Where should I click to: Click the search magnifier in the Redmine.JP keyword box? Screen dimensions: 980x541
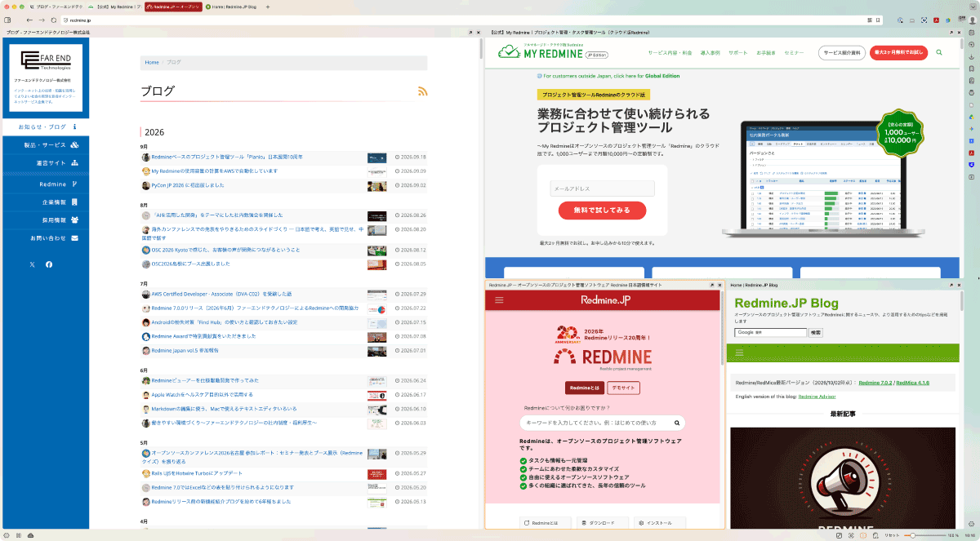pos(676,423)
